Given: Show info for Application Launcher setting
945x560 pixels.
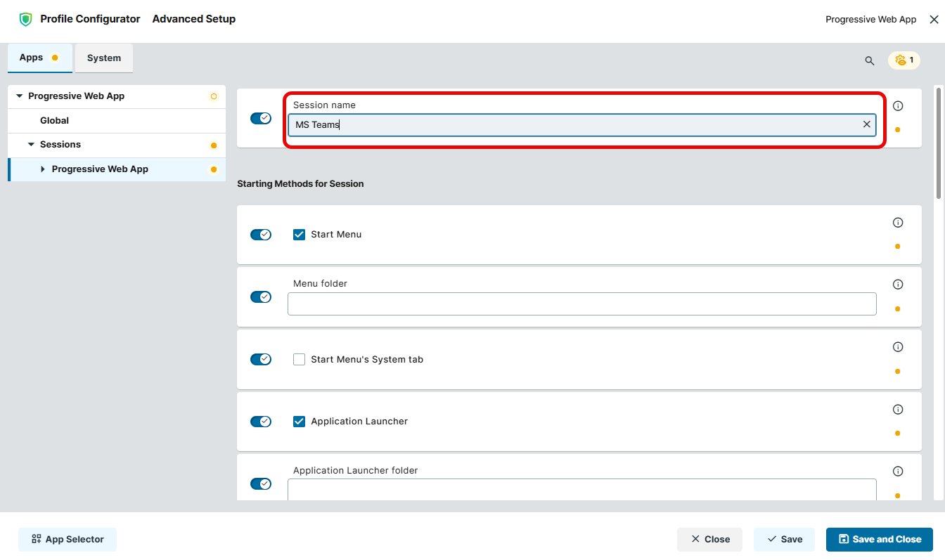Looking at the screenshot, I should click(x=898, y=410).
